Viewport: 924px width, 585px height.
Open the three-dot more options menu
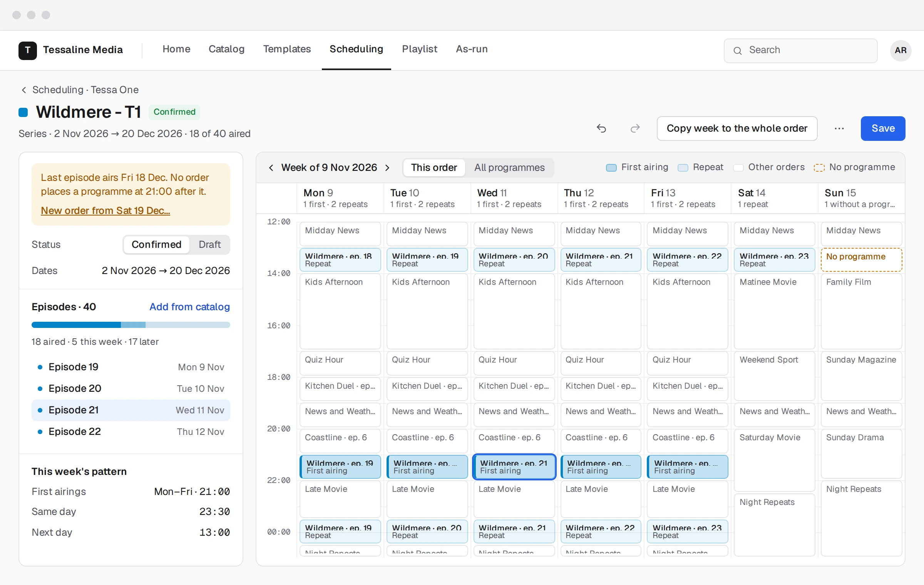coord(839,128)
